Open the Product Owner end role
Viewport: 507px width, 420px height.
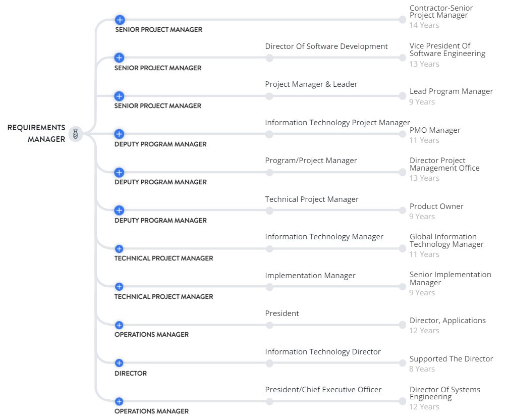coord(436,206)
